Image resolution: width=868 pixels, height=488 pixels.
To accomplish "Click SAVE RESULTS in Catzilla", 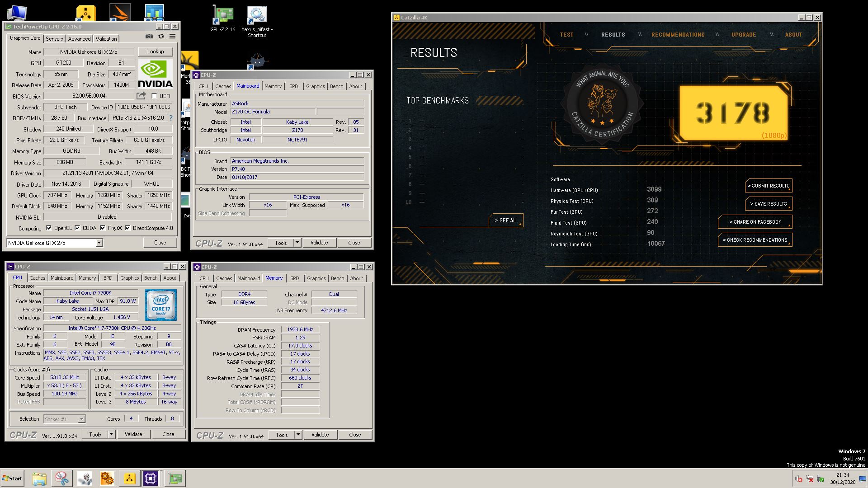I will [x=768, y=204].
